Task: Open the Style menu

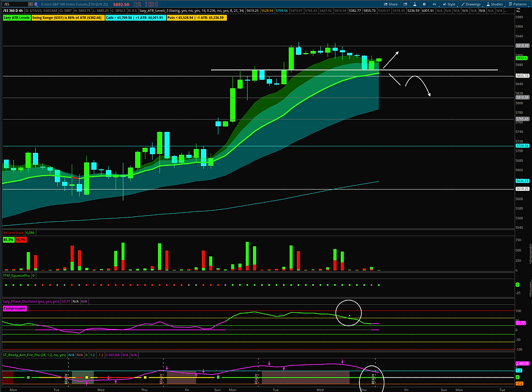Action: pos(449,4)
